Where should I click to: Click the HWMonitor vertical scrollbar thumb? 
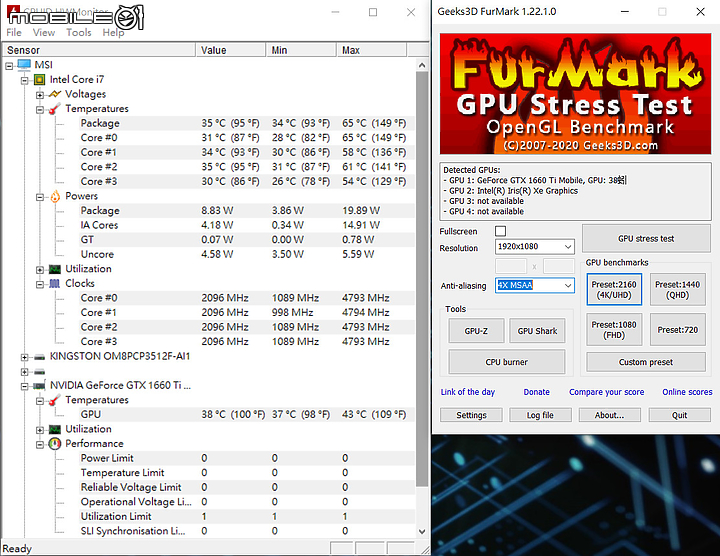pyautogui.click(x=422, y=279)
